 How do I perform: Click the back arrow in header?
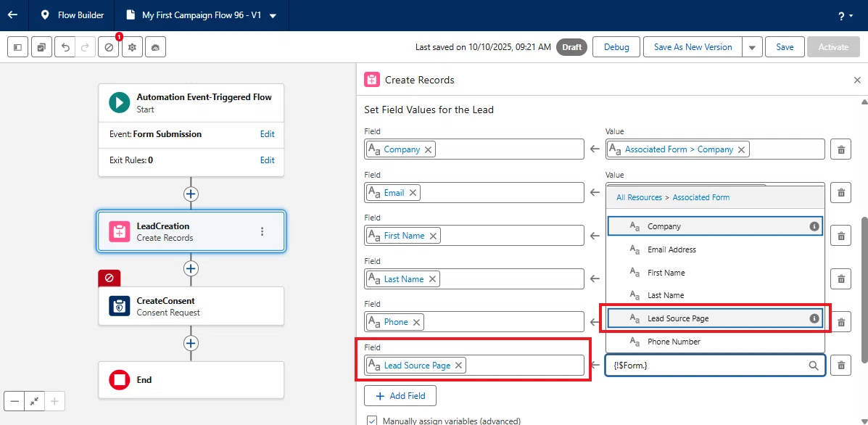tap(12, 15)
